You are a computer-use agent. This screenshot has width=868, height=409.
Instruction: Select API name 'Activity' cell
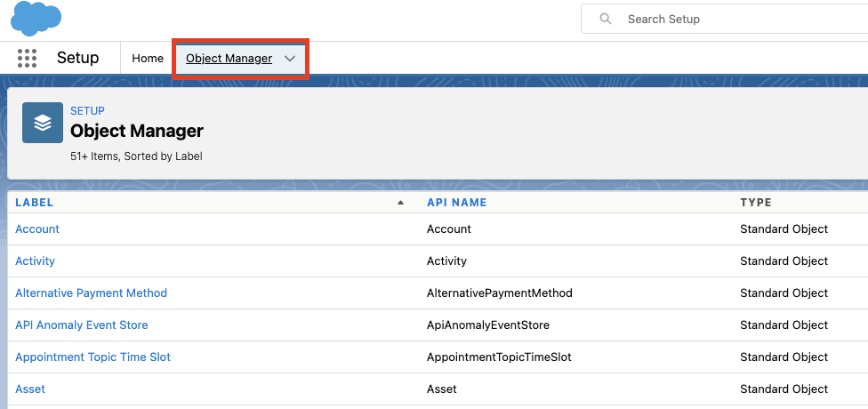(x=446, y=261)
